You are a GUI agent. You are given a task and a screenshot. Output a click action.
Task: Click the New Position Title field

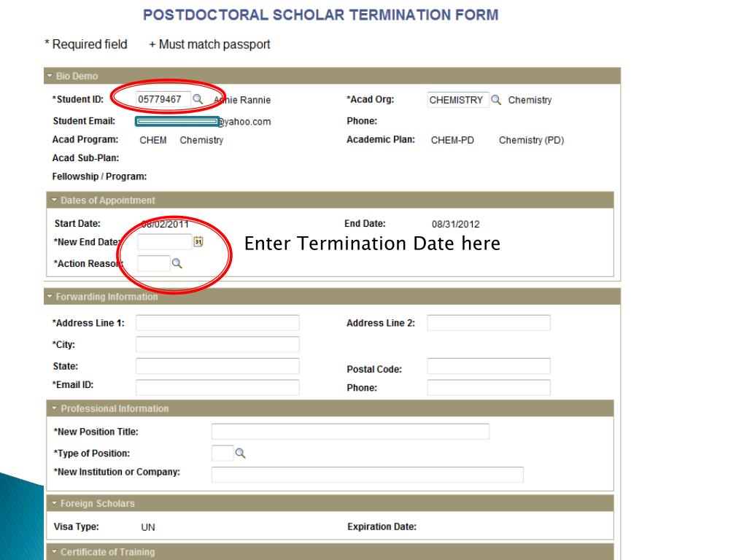click(350, 432)
